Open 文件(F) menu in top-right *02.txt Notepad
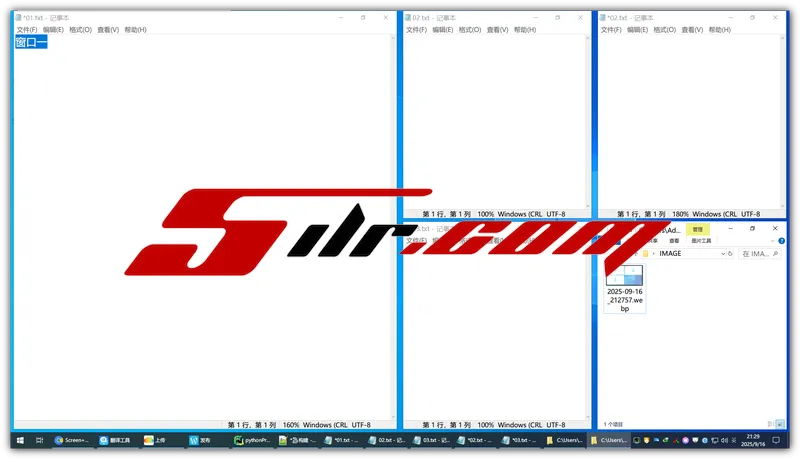Viewport: 800px width, 459px height. 611,30
